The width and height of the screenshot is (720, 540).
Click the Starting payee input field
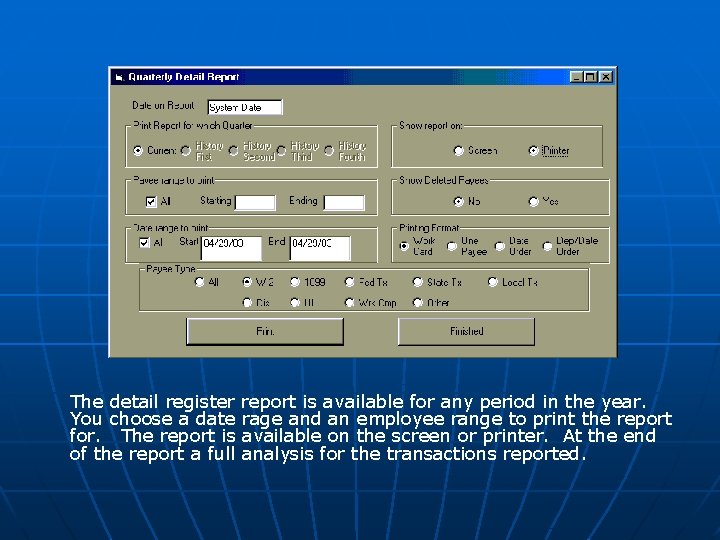click(255, 202)
